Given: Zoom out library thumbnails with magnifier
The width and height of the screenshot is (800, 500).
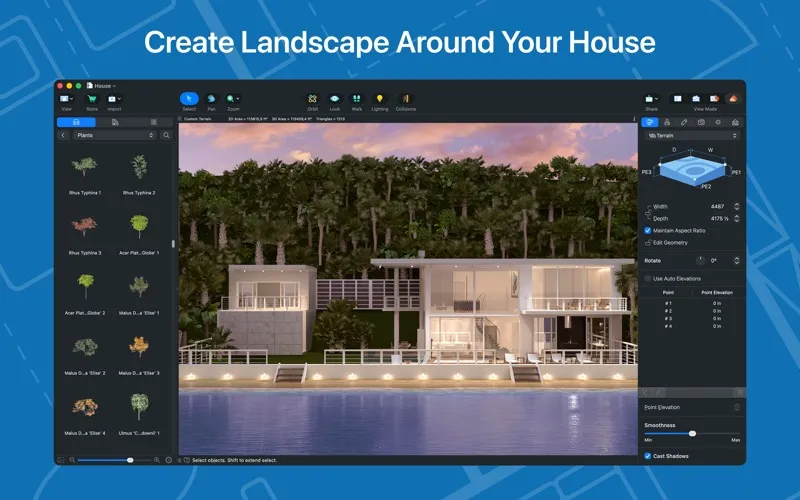Looking at the screenshot, I should click(72, 460).
